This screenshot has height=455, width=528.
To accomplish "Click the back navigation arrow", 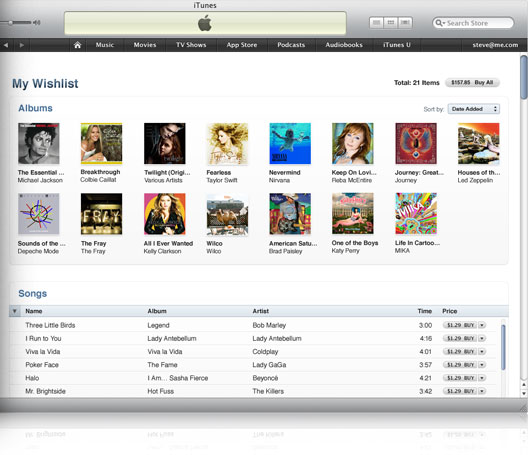I will point(6,45).
